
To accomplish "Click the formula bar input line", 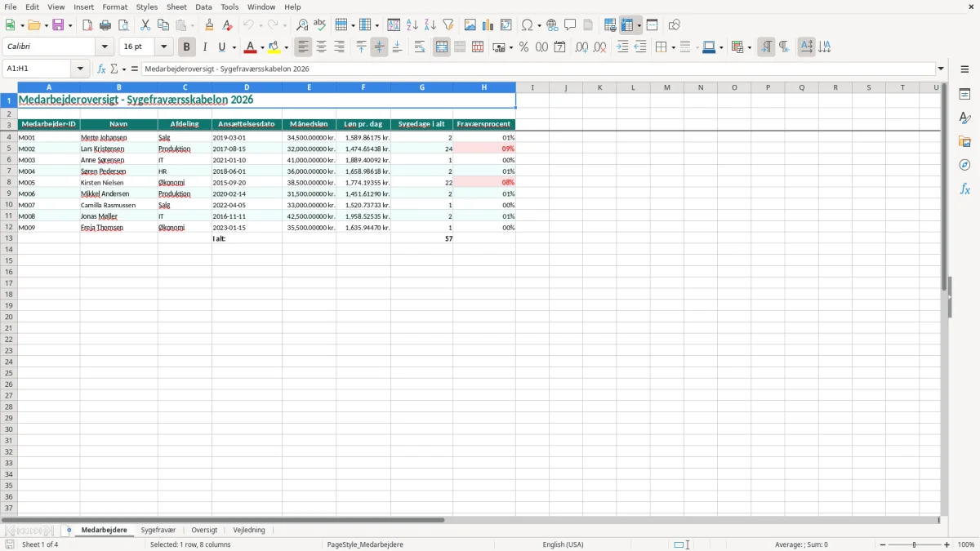I will [539, 69].
